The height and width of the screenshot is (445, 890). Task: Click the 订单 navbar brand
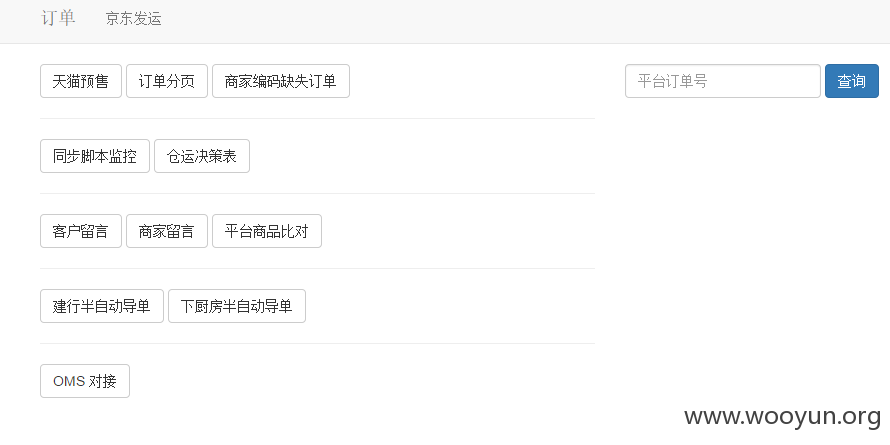pyautogui.click(x=58, y=18)
